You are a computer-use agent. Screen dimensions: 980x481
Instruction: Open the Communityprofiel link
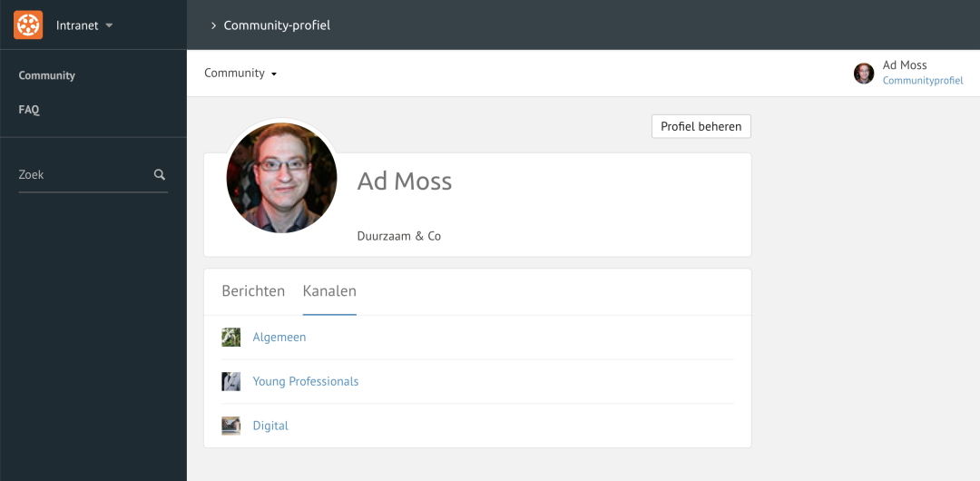pyautogui.click(x=923, y=81)
